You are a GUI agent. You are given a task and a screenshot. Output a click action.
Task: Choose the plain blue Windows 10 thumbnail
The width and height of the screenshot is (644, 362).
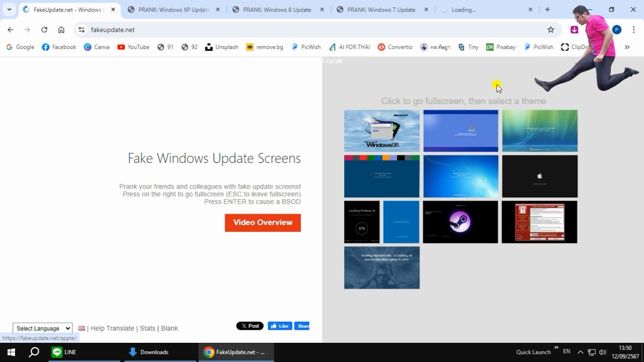point(401,222)
